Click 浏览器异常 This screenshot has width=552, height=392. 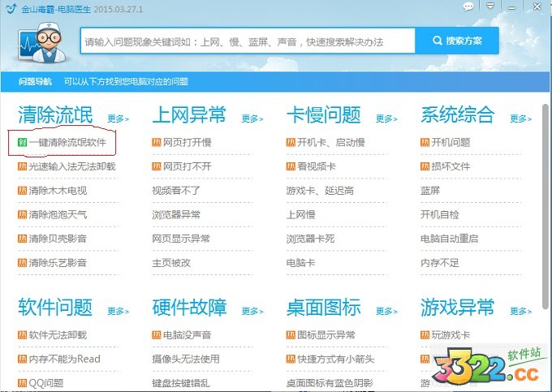click(176, 214)
